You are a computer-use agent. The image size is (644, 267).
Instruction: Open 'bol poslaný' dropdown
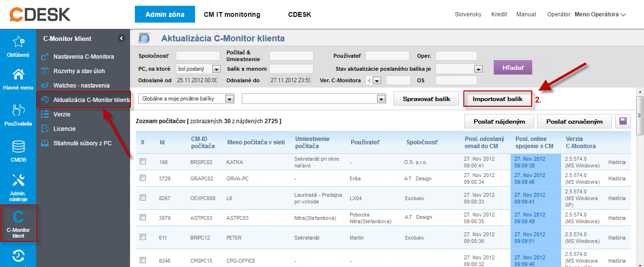click(x=198, y=69)
